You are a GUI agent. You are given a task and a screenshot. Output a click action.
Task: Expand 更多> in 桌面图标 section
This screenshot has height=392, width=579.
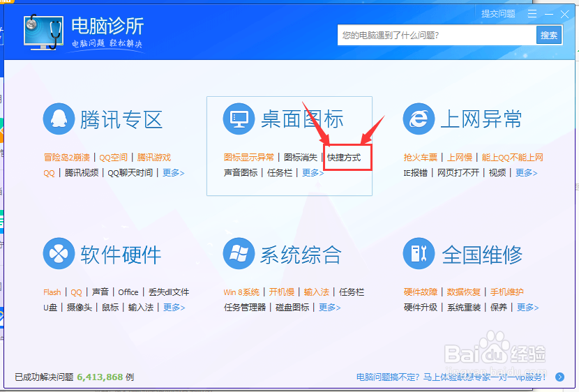[313, 173]
